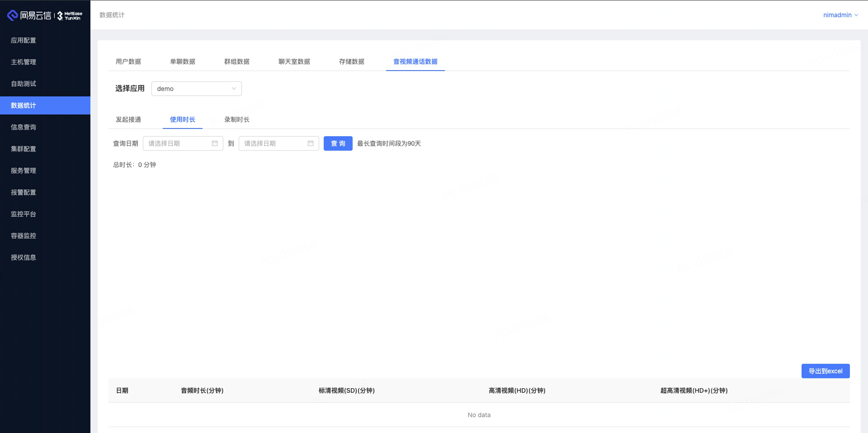Switch to the 存储数据 storage data tab
The height and width of the screenshot is (433, 868).
351,62
